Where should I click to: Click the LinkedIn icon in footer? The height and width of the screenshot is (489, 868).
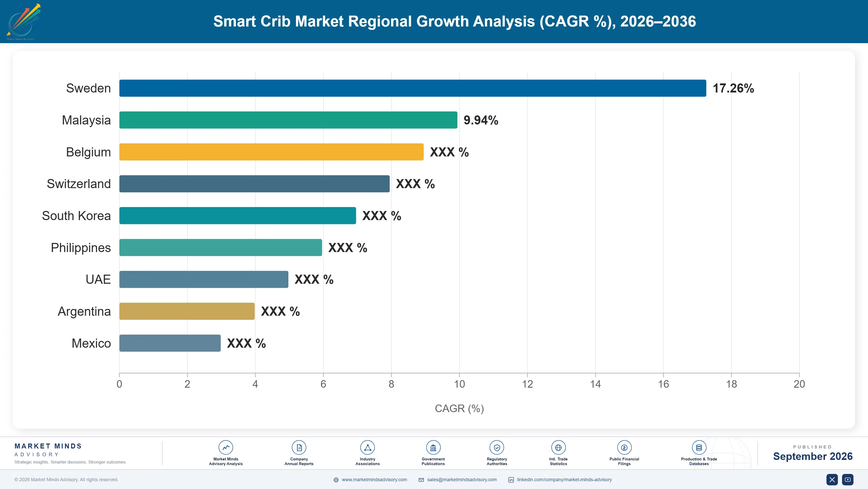click(511, 480)
